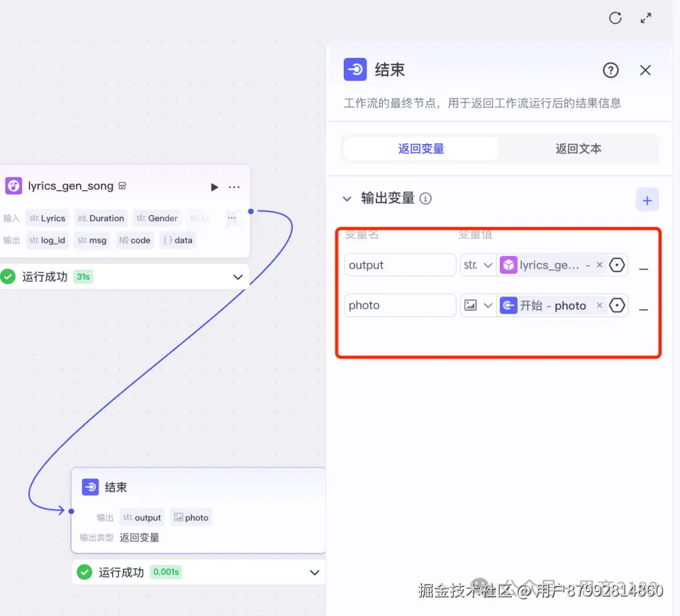Viewport: 680px width, 616px height.
Task: Expand the 结束 node 运行成功 result
Action: click(x=314, y=573)
